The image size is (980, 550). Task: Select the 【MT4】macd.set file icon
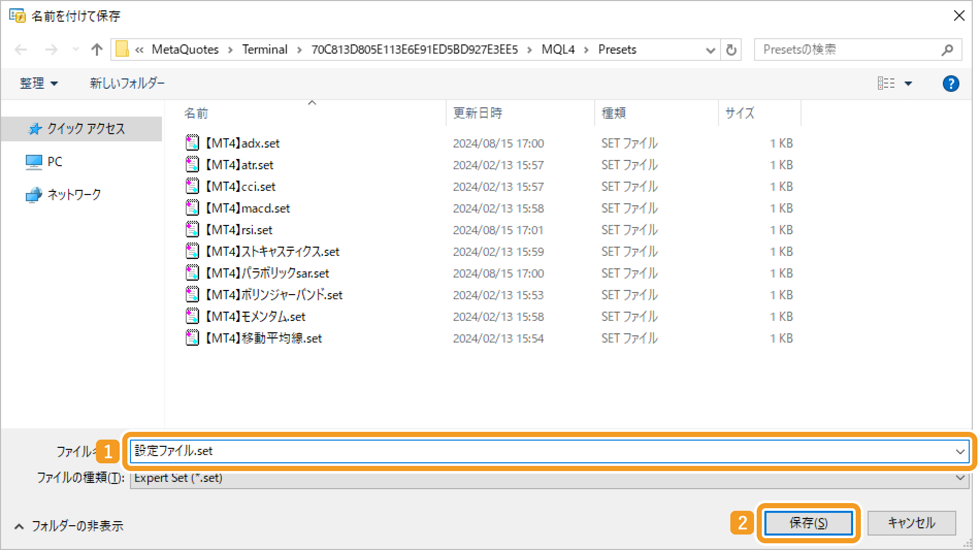point(192,208)
